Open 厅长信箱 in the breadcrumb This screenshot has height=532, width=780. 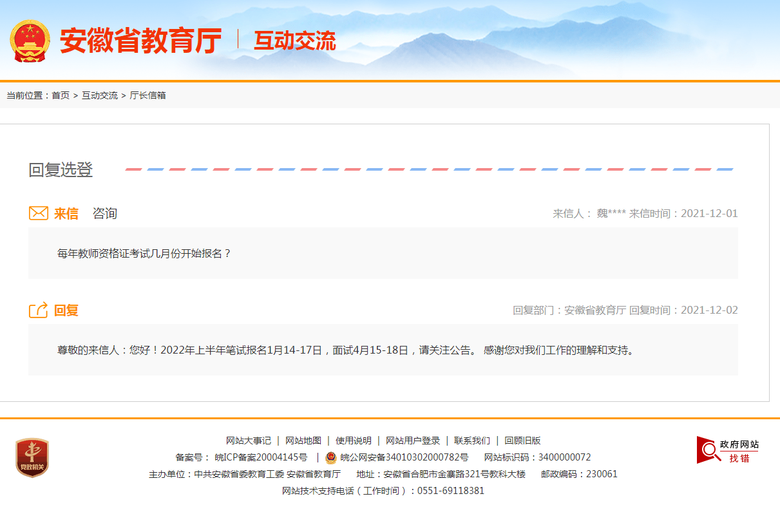[148, 95]
